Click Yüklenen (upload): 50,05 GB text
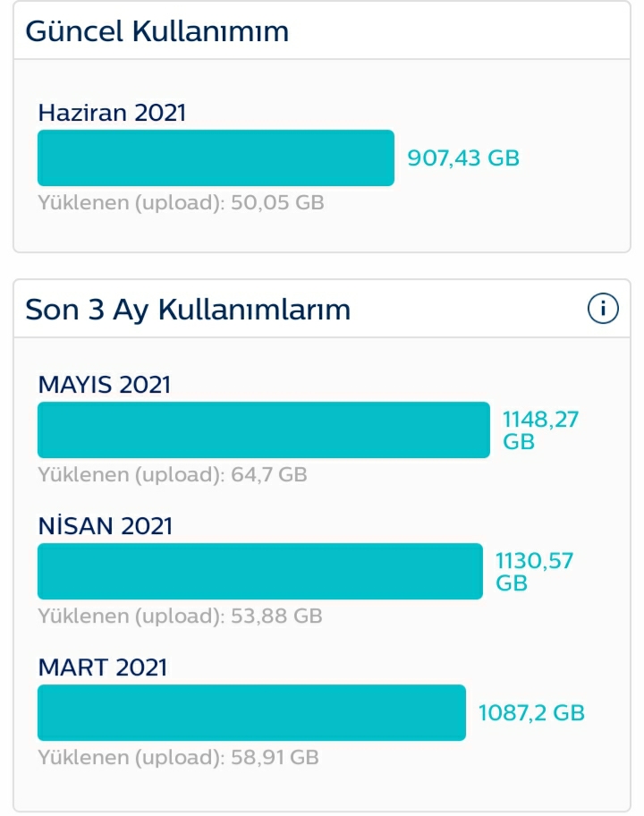The height and width of the screenshot is (816, 644). pos(181,203)
